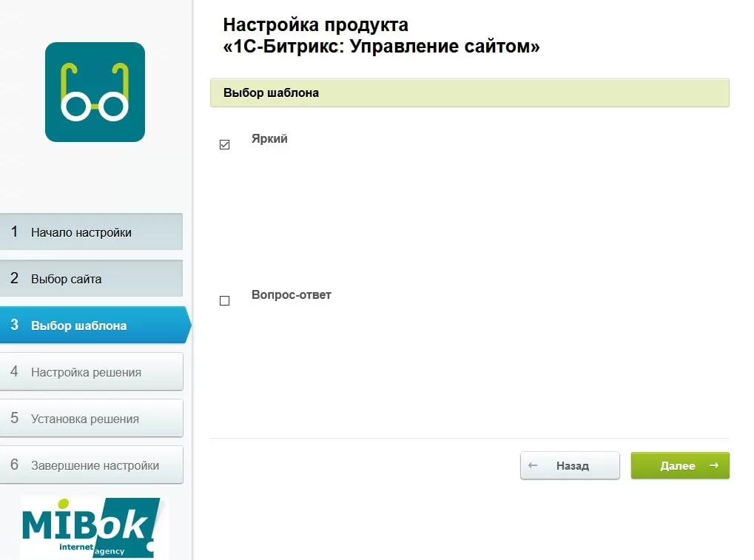
Task: Go to step 1 Начало настройки
Action: [x=91, y=232]
